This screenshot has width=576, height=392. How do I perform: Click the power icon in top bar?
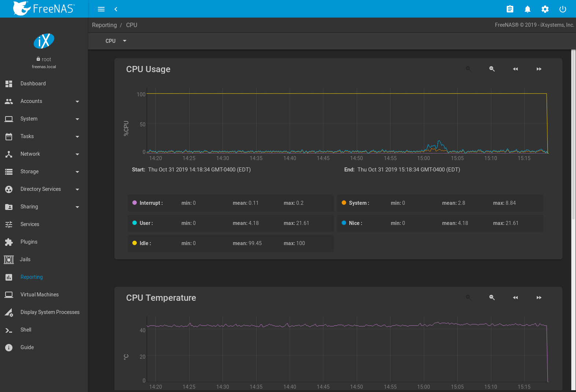click(x=562, y=9)
